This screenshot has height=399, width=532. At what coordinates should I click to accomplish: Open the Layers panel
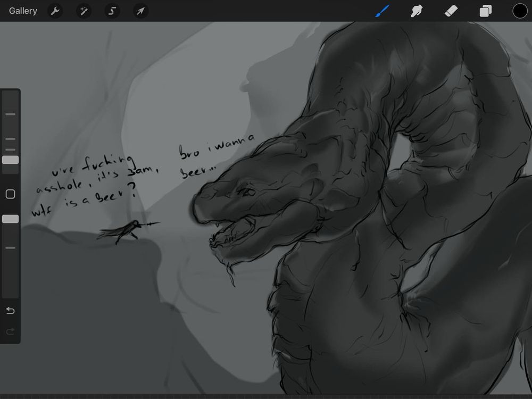point(486,11)
